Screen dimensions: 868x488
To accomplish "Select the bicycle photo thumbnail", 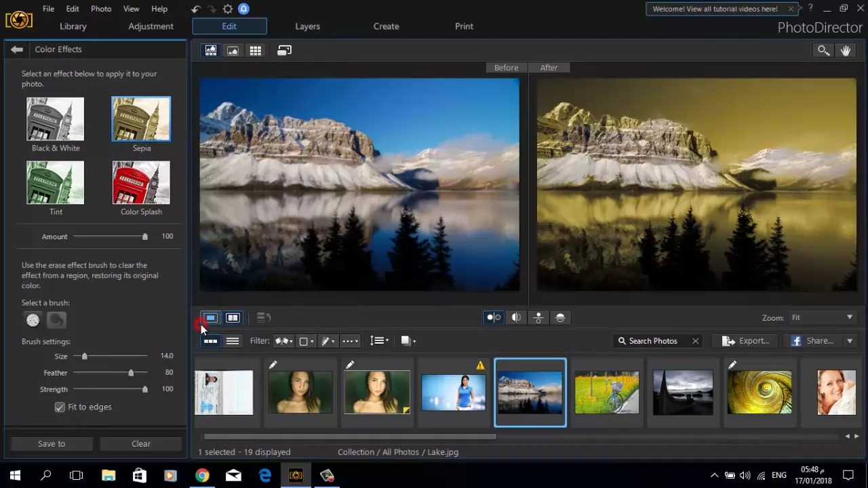I will tap(607, 392).
